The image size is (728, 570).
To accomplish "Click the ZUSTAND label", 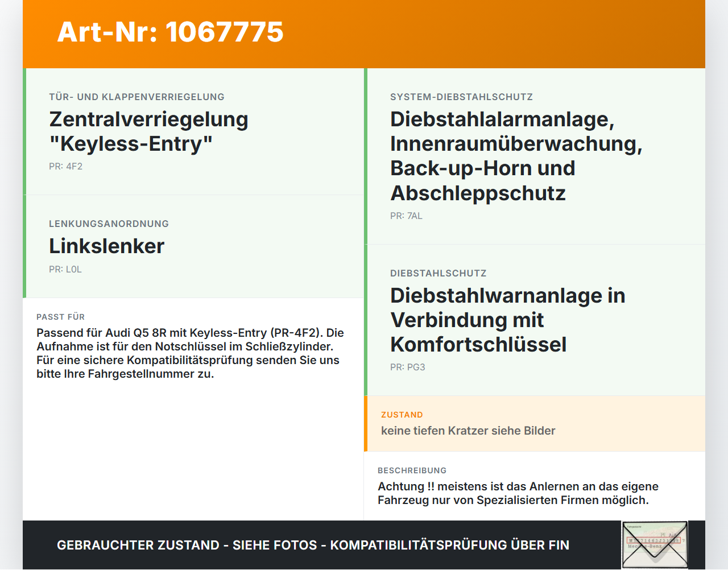I will click(402, 415).
